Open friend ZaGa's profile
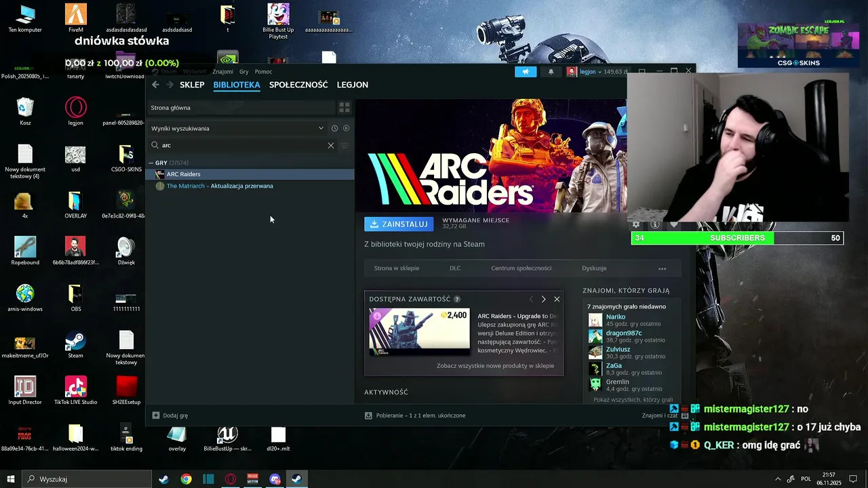Image resolution: width=868 pixels, height=488 pixels. tap(614, 366)
